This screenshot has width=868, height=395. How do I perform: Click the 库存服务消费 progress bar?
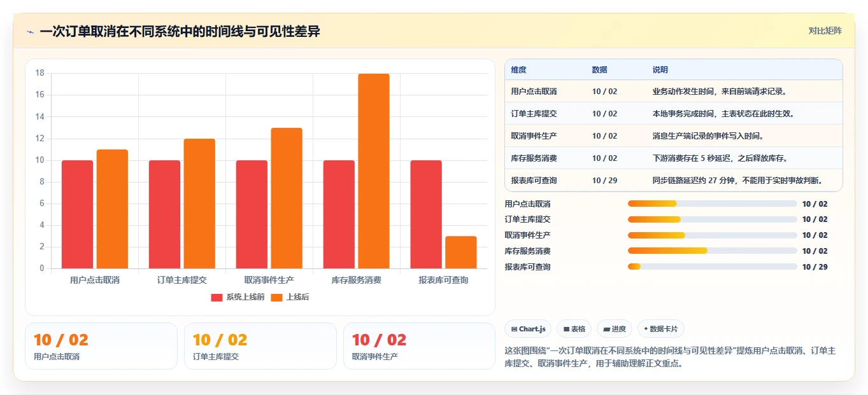tap(712, 251)
